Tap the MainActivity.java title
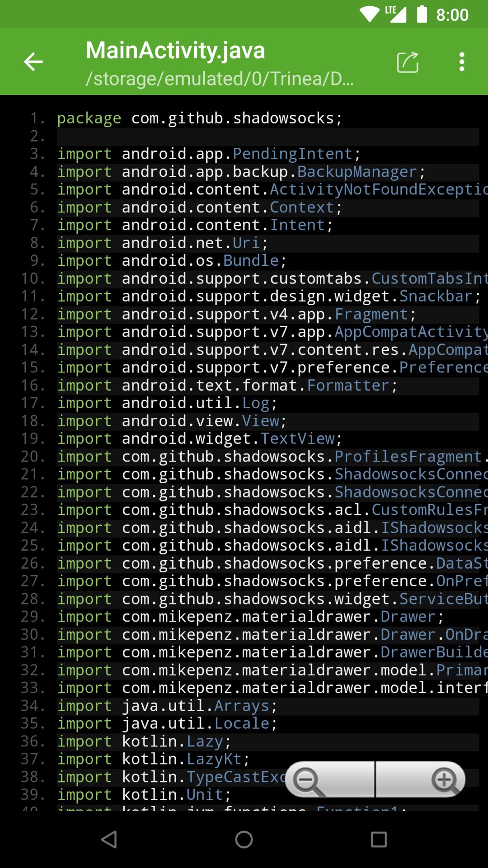 click(x=175, y=50)
